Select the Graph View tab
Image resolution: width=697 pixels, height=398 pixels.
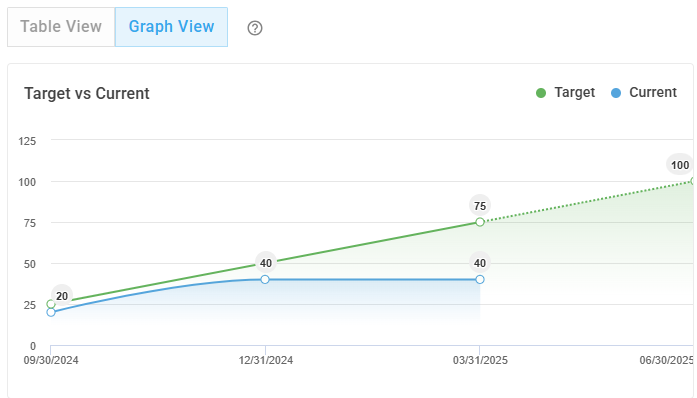(x=172, y=27)
